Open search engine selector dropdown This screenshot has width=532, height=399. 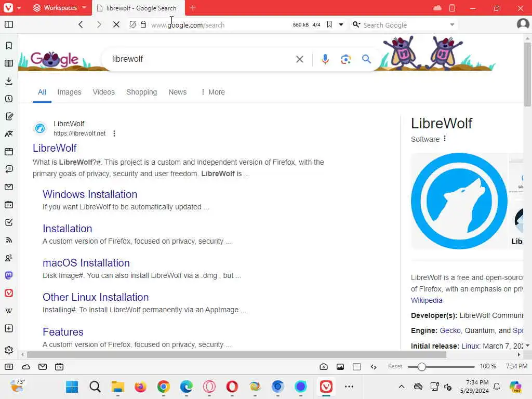point(356,24)
